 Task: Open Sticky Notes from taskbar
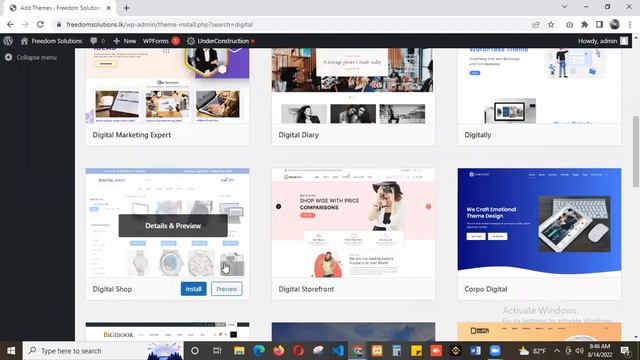(x=416, y=351)
